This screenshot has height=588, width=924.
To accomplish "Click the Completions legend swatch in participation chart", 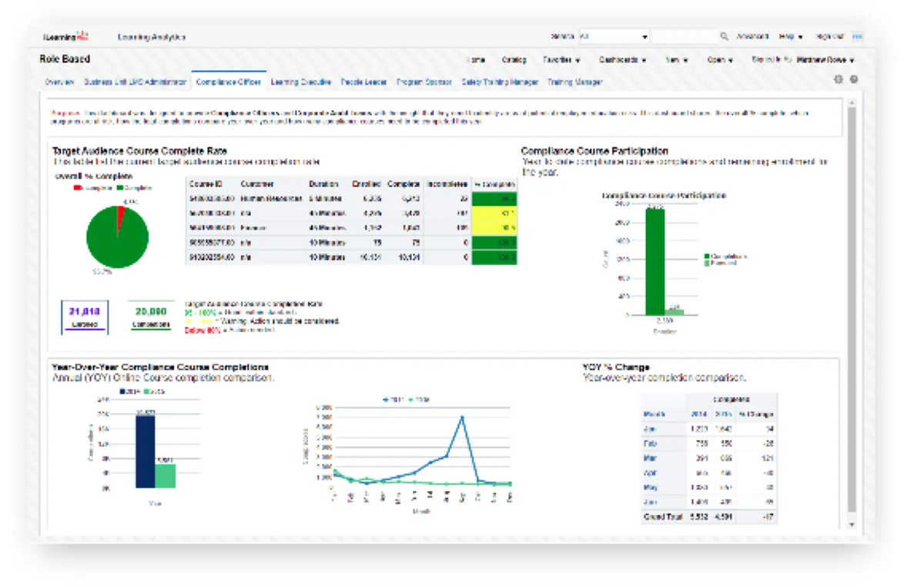I will [706, 256].
